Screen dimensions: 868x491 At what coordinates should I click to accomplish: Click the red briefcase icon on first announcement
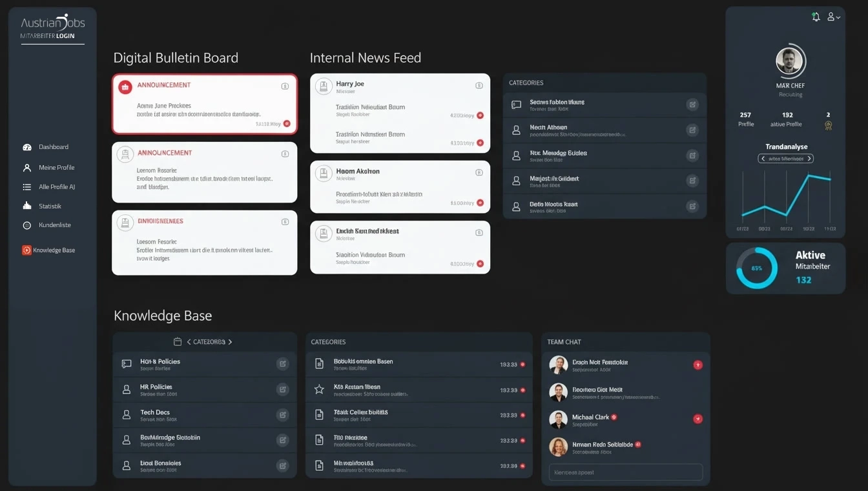click(x=125, y=88)
